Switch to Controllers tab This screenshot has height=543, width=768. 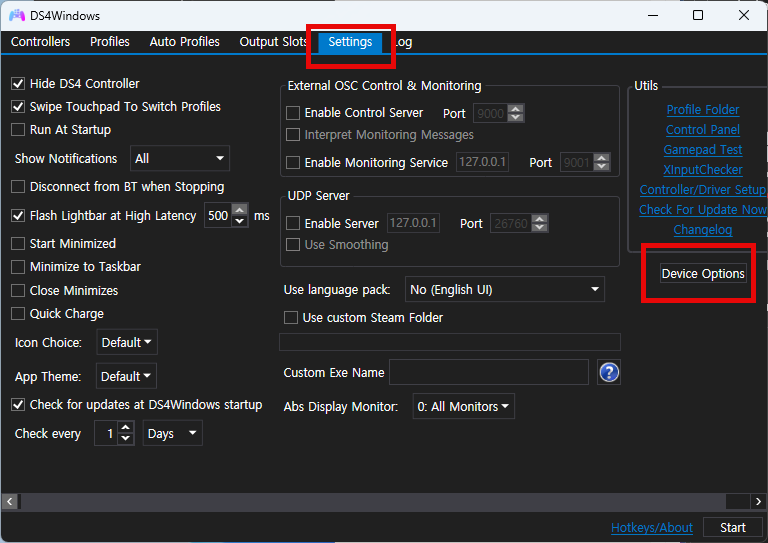(41, 42)
